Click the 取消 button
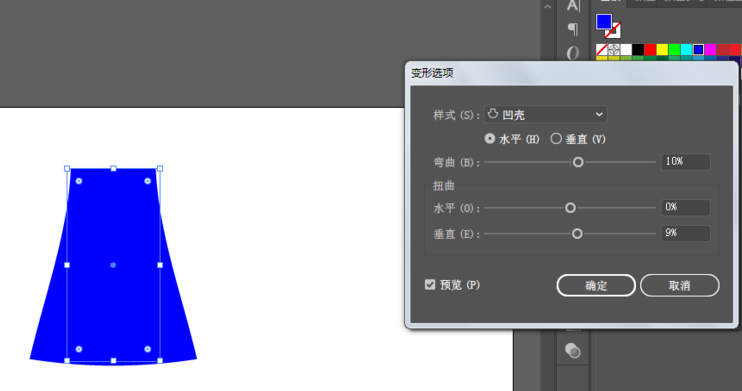742x391 pixels. coord(680,285)
